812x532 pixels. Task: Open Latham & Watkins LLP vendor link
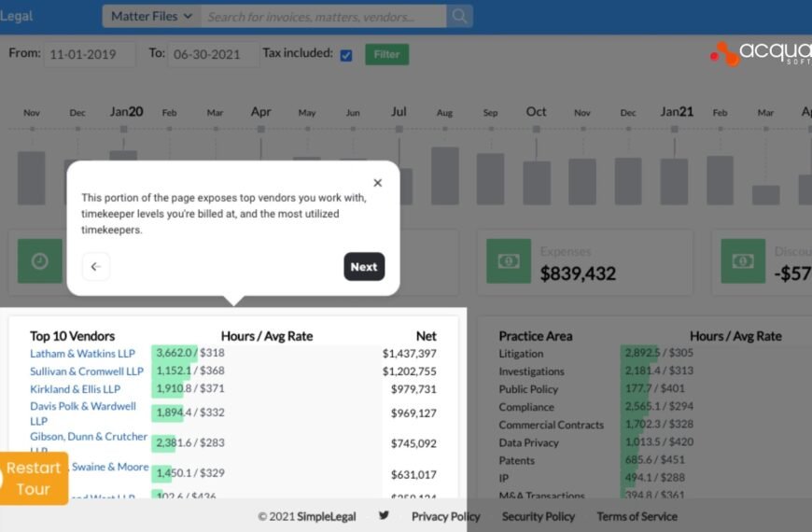[x=82, y=354]
